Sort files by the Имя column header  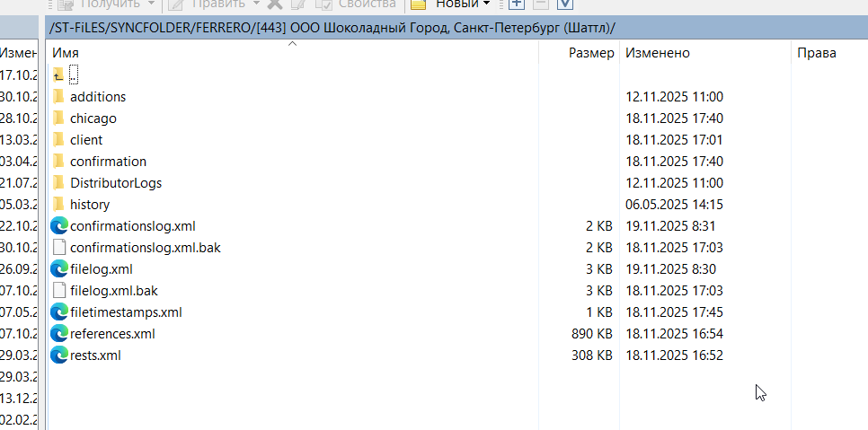[293, 53]
